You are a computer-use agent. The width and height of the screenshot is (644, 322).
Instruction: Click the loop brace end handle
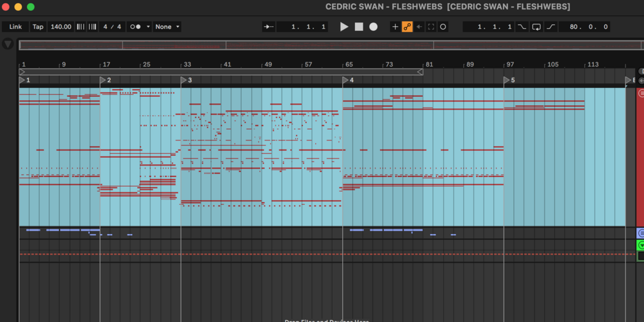(x=420, y=72)
